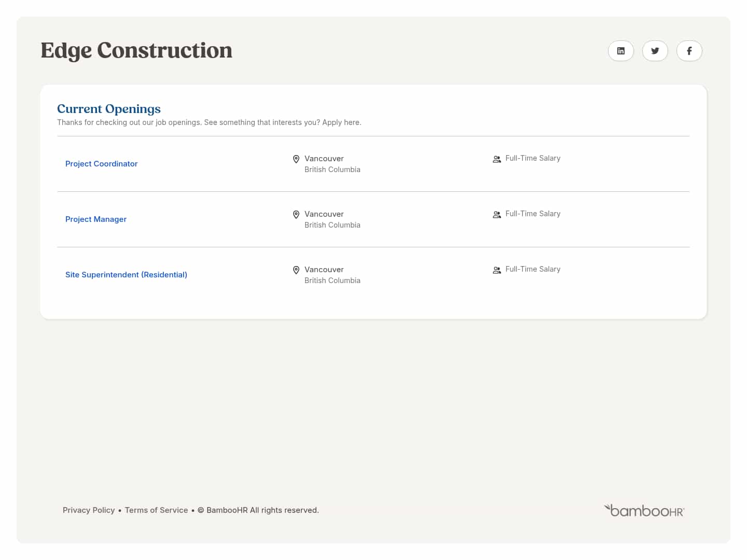
Task: Open the Privacy Policy link
Action: (x=89, y=510)
